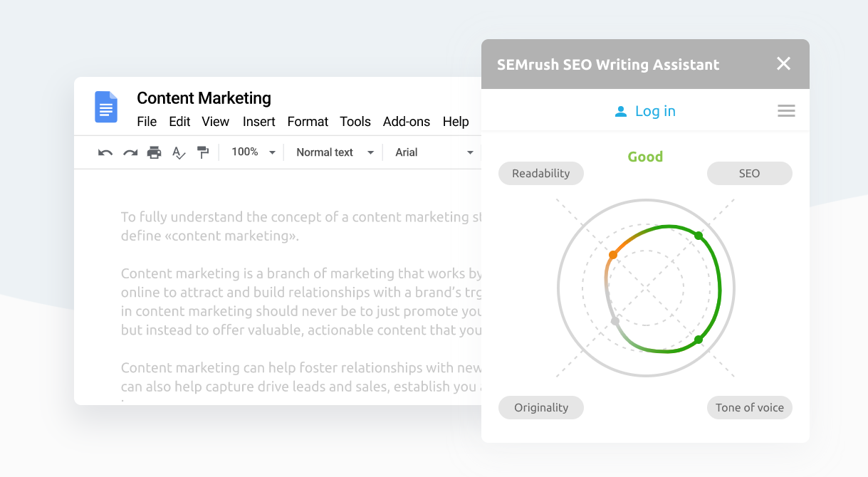Open the SEMrush hamburger menu

[x=786, y=111]
